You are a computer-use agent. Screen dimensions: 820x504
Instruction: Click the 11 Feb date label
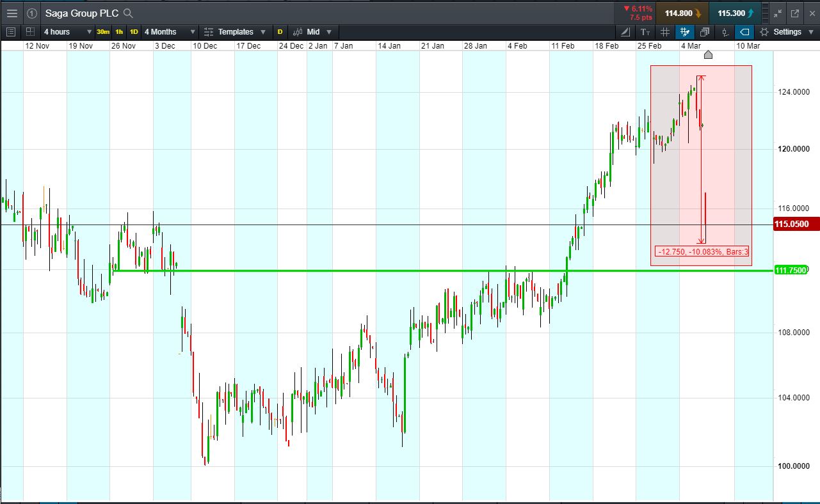[x=563, y=45]
